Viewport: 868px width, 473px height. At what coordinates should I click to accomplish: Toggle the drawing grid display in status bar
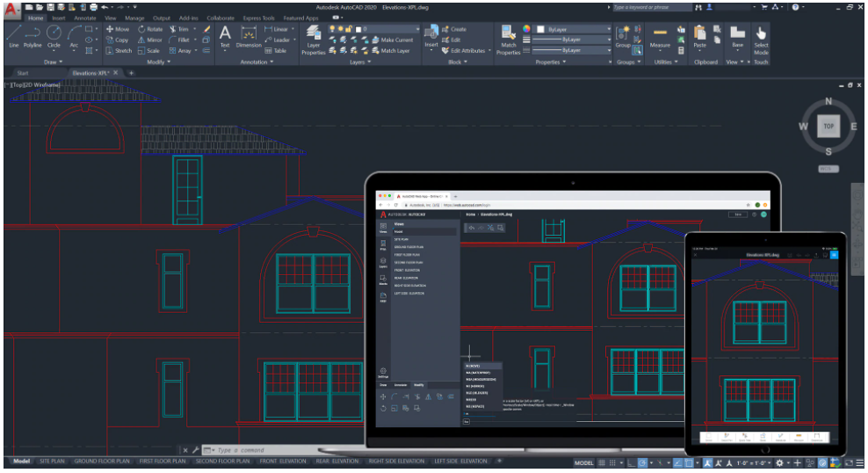click(602, 463)
